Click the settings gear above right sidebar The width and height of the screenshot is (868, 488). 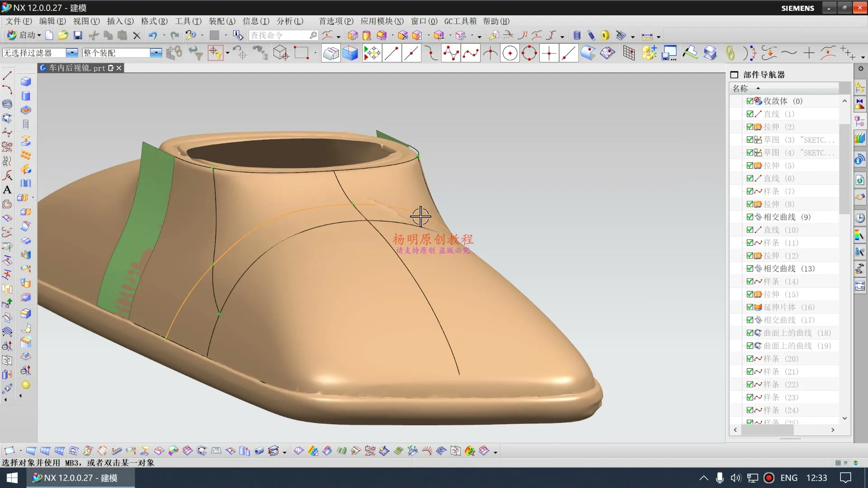861,69
